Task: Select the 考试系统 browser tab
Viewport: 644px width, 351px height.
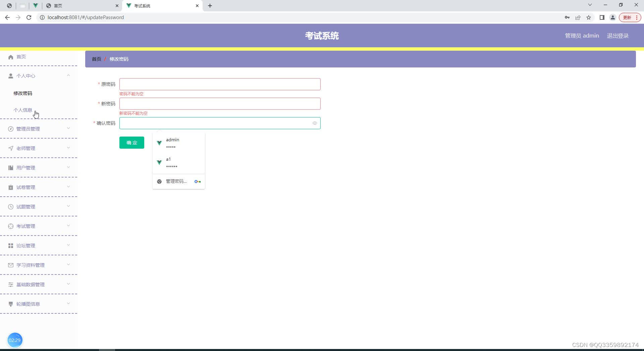Action: tap(163, 6)
